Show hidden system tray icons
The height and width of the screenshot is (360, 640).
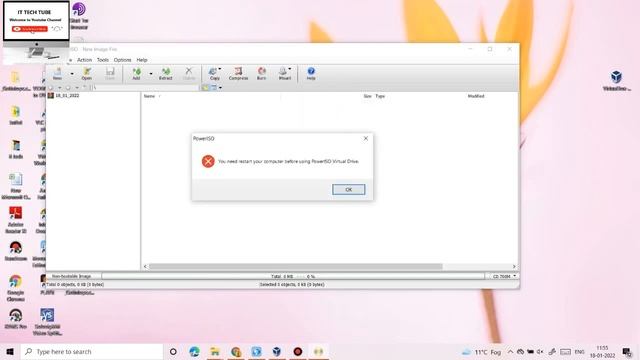[x=511, y=351]
